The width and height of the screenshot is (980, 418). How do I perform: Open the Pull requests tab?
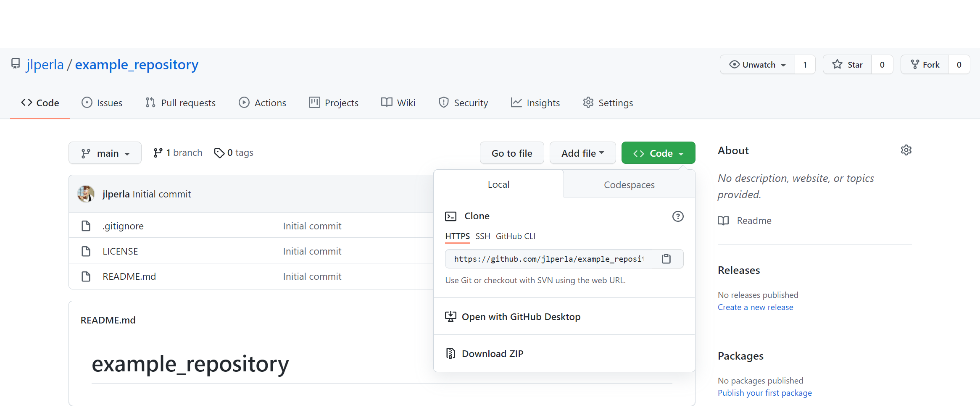(181, 103)
